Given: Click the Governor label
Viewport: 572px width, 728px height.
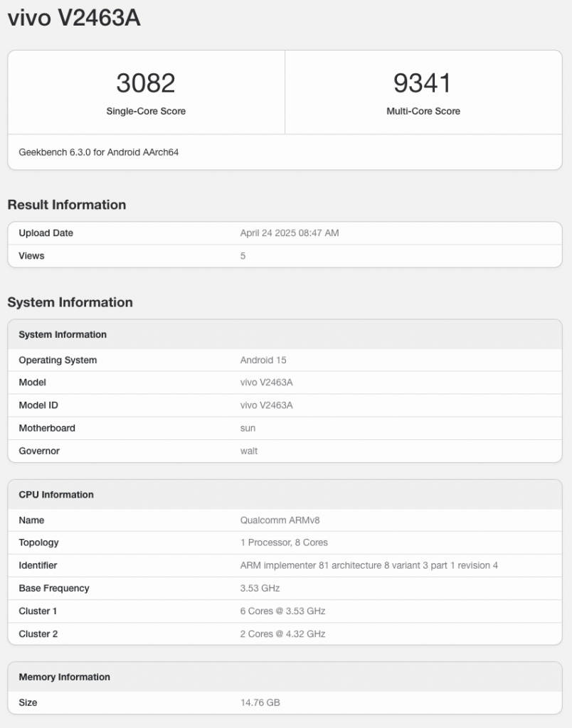Looking at the screenshot, I should click(x=39, y=451).
